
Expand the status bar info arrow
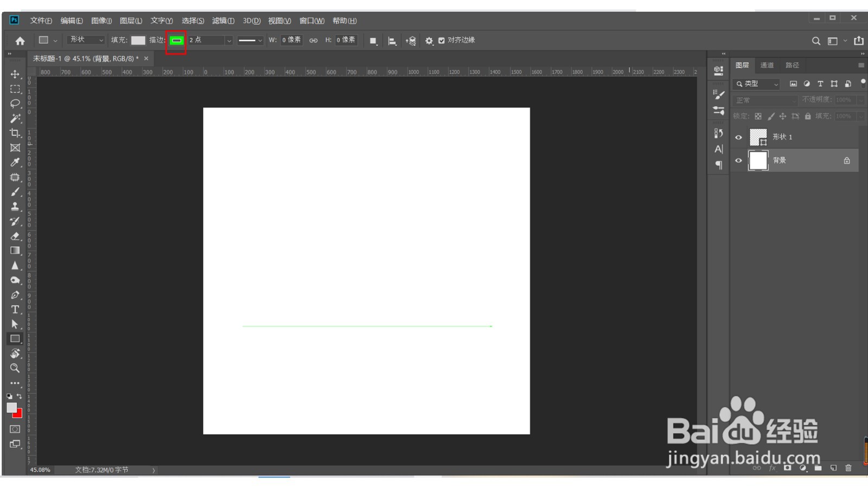(154, 470)
